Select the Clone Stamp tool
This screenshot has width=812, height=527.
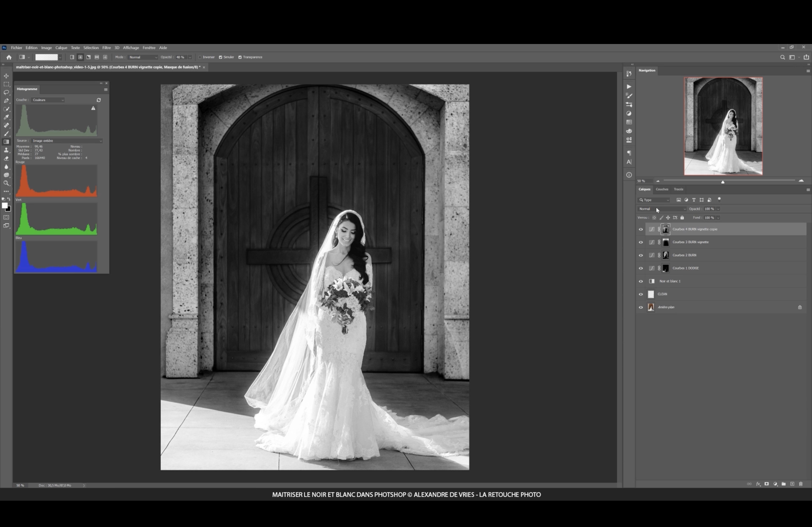6,150
